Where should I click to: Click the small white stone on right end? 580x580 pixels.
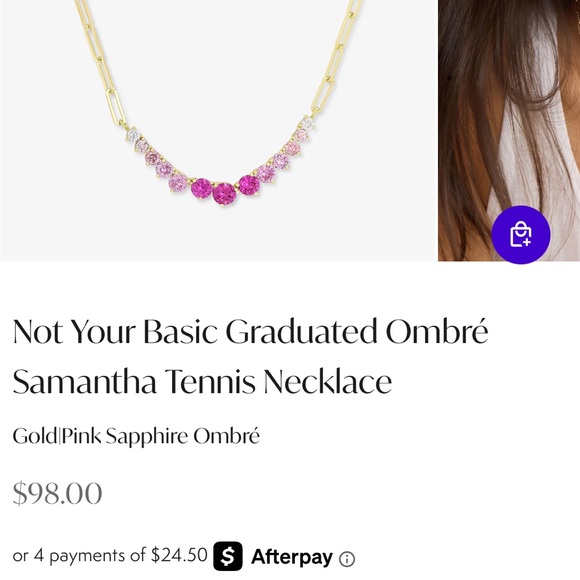pyautogui.click(x=307, y=122)
